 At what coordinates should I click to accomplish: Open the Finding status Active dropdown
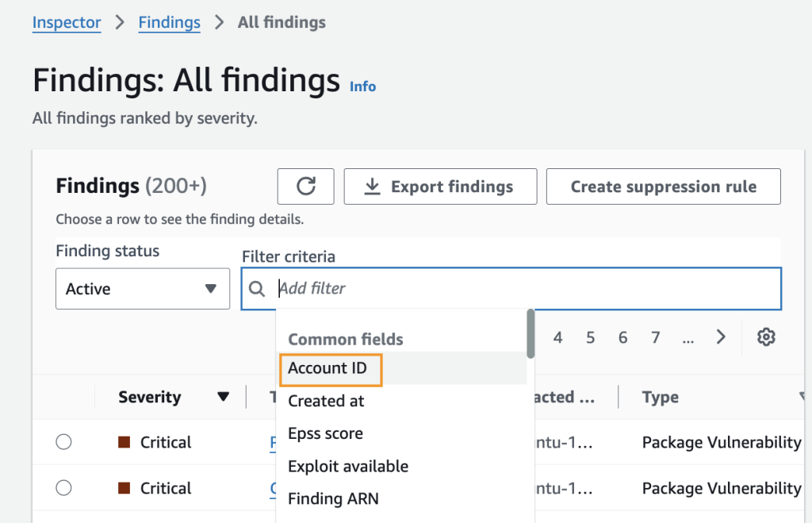143,289
